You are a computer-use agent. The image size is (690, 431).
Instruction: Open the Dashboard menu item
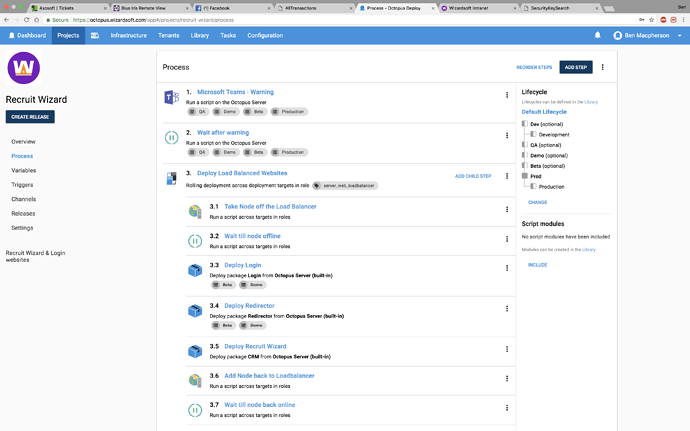coord(27,35)
